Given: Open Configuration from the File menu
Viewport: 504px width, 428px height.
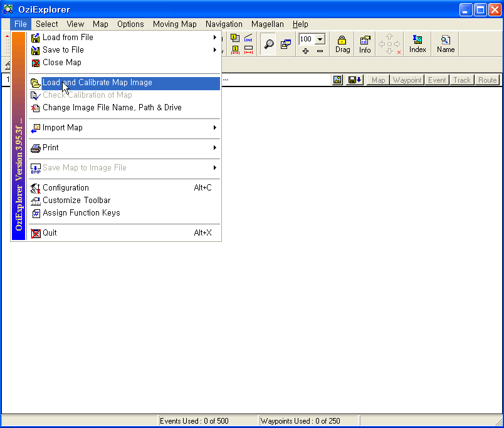Looking at the screenshot, I should coord(124,187).
